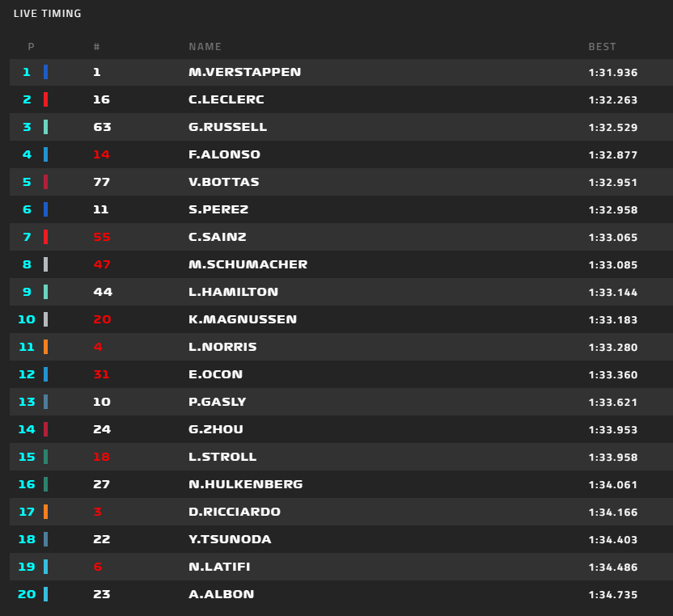The image size is (673, 616).
Task: Click car number 47 for M.Schumacher
Action: 101,264
